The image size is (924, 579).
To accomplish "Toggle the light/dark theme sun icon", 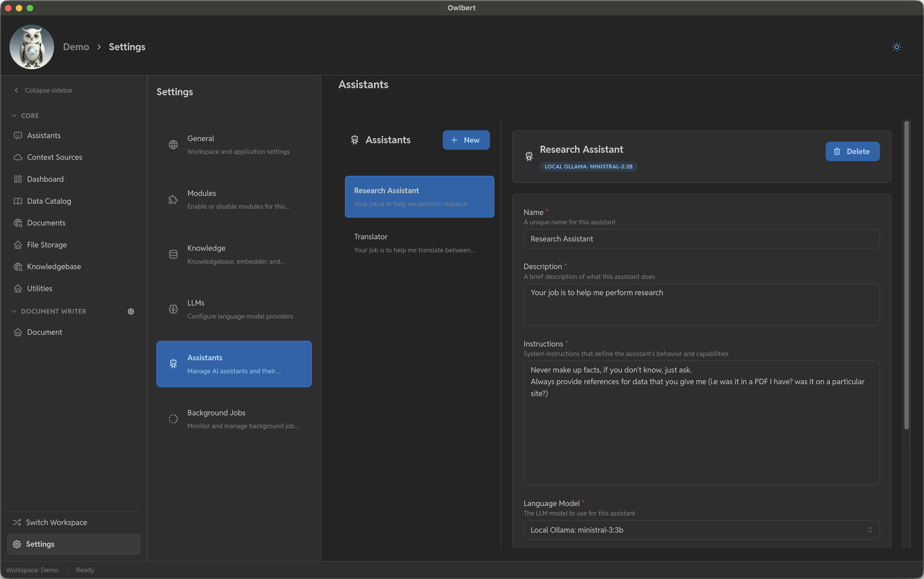I will click(896, 47).
